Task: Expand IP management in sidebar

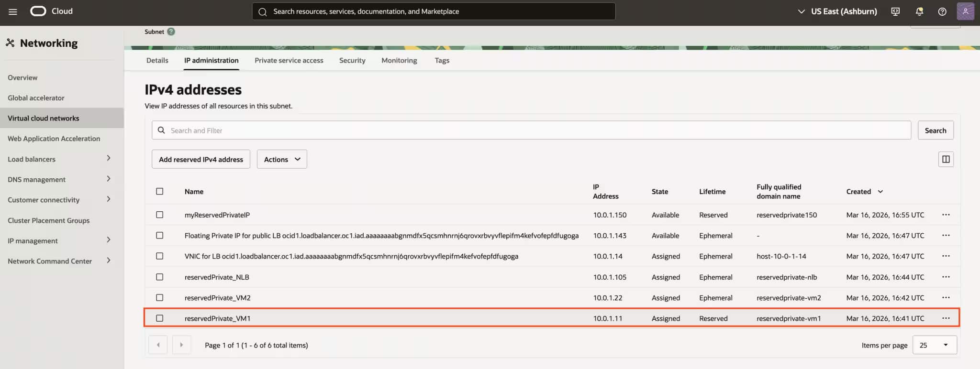Action: [109, 240]
